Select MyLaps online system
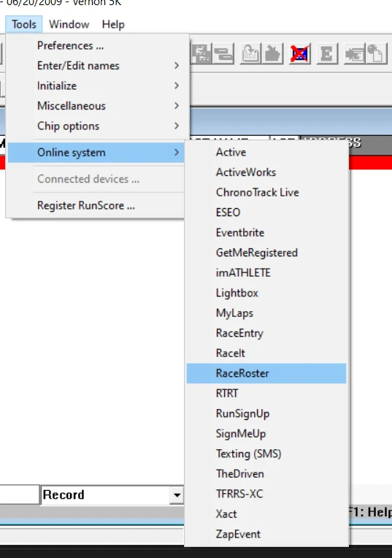The width and height of the screenshot is (392, 558). [266, 313]
